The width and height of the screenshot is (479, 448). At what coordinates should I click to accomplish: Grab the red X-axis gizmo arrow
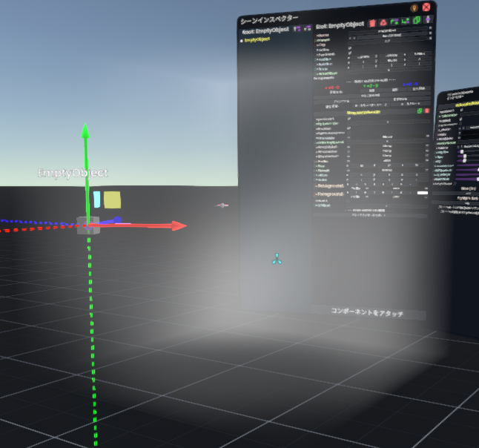point(137,225)
